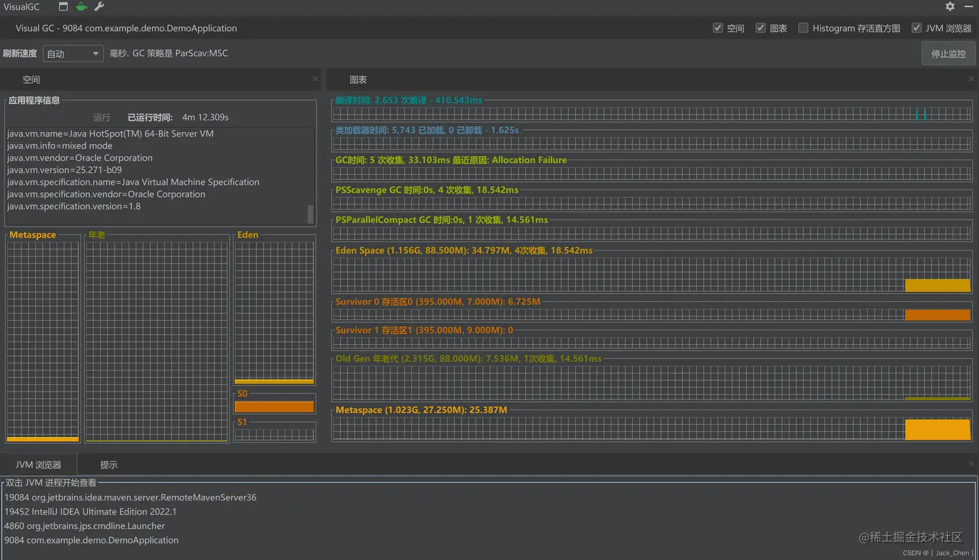
Task: Click the java.vm.info=mixed mode line
Action: tap(60, 146)
